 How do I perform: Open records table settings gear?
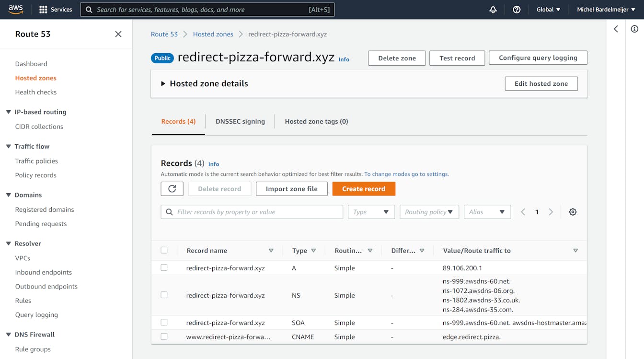[573, 212]
